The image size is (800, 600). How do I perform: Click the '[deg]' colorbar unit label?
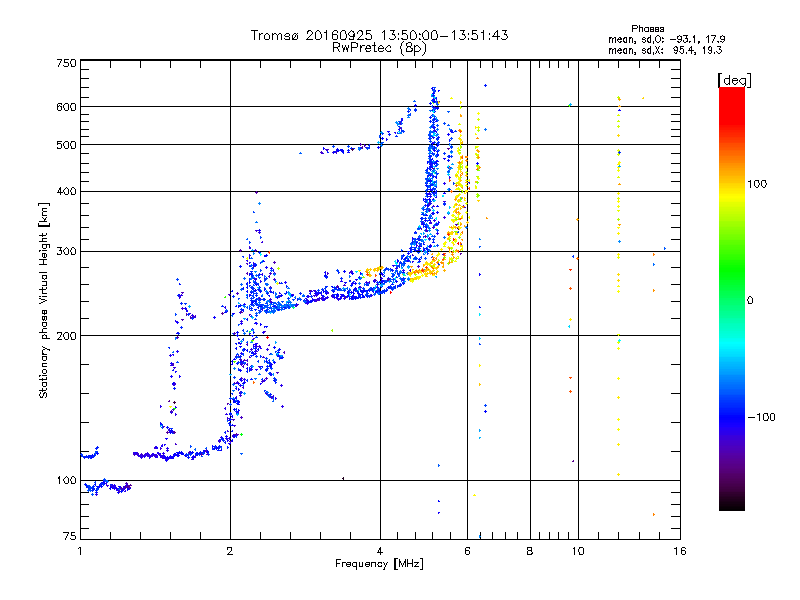(734, 80)
